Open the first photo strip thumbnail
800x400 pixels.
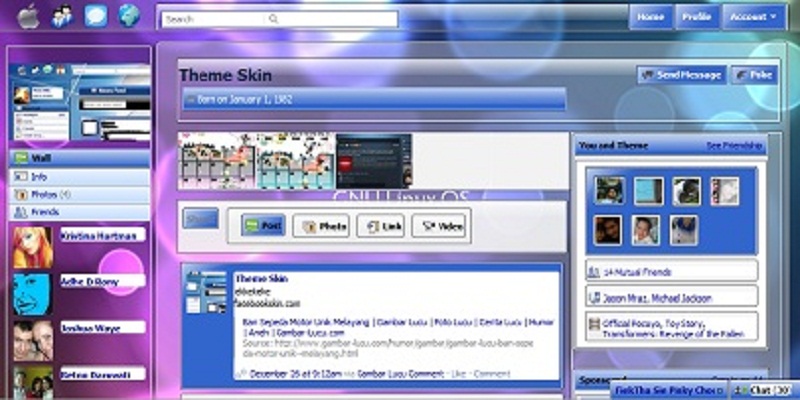216,161
